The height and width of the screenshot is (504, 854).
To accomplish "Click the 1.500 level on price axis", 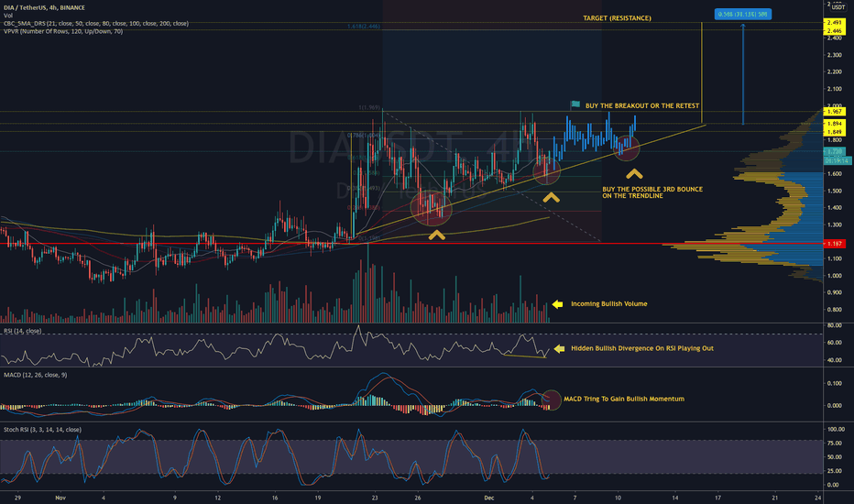I will pyautogui.click(x=834, y=191).
